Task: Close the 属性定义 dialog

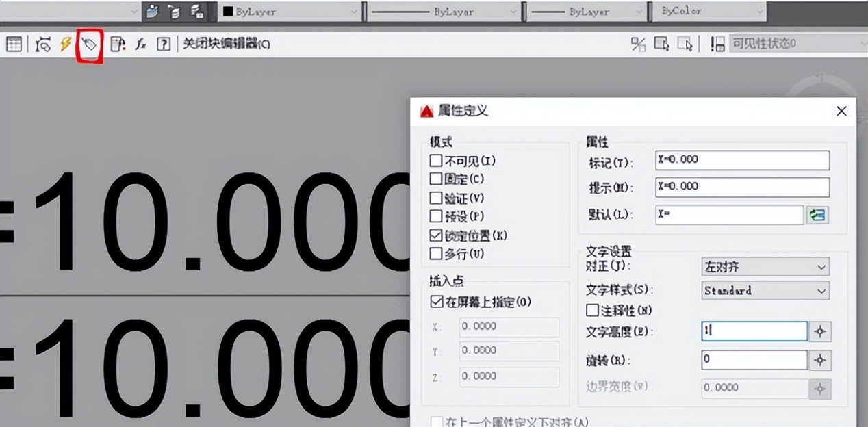Action: click(841, 111)
